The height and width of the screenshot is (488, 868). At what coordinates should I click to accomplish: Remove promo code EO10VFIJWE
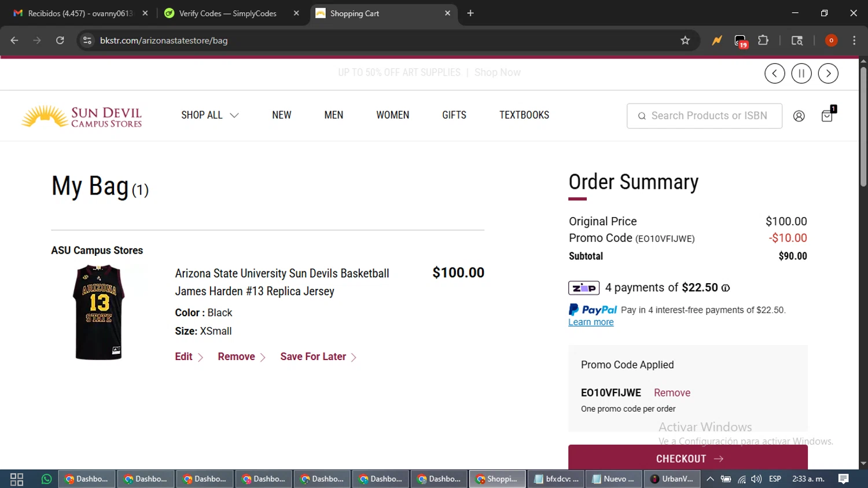pyautogui.click(x=672, y=392)
